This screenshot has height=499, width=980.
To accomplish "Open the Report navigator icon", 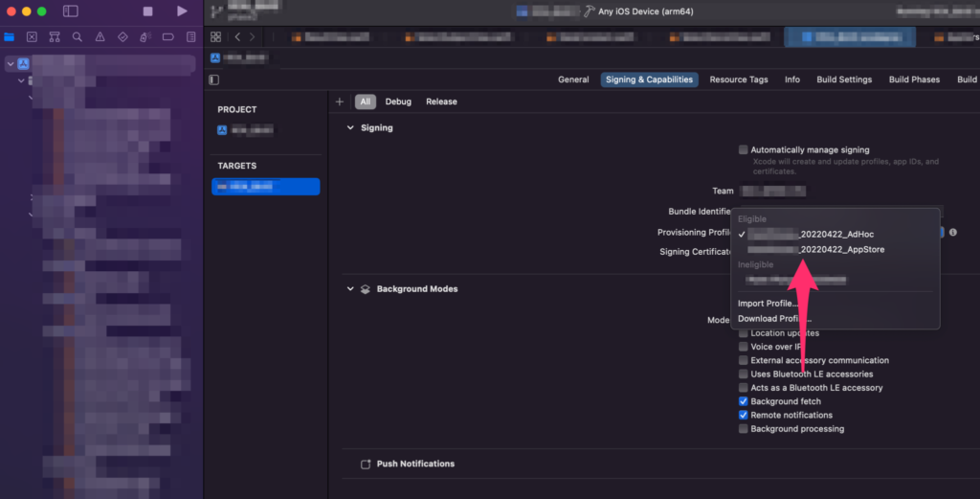I will click(x=191, y=37).
